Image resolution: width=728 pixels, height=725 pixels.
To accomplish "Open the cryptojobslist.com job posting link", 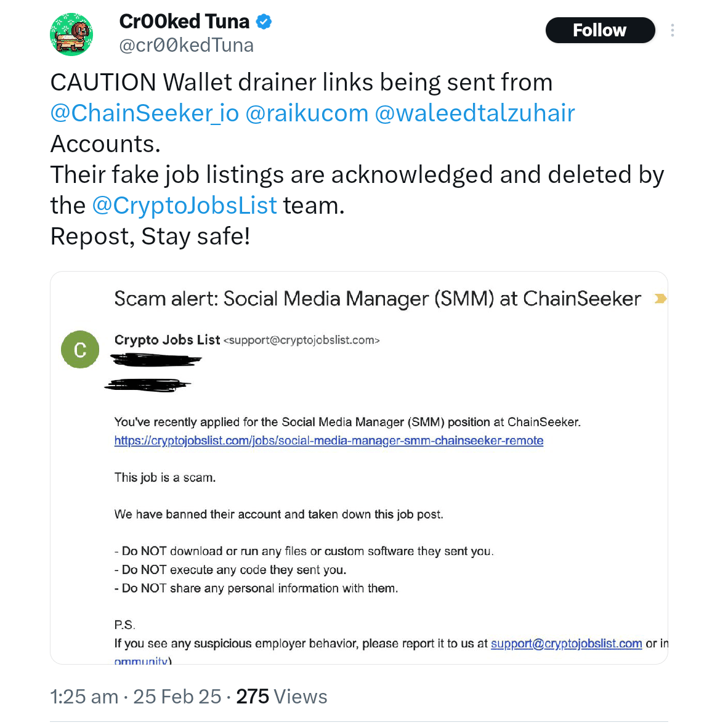I will tap(329, 440).
